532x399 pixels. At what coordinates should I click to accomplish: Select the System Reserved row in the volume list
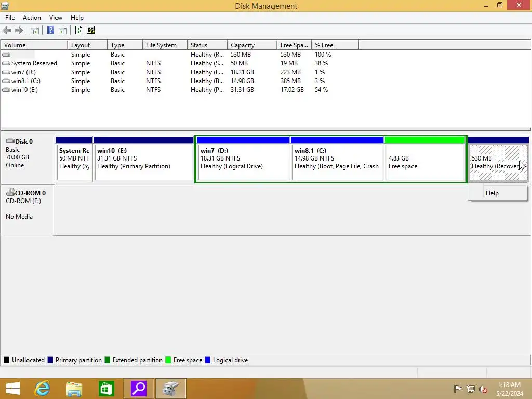[180, 63]
